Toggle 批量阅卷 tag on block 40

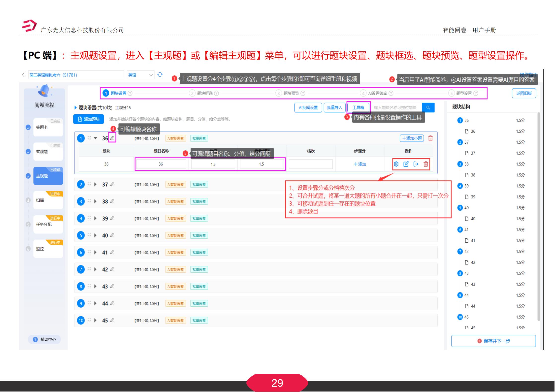199,235
